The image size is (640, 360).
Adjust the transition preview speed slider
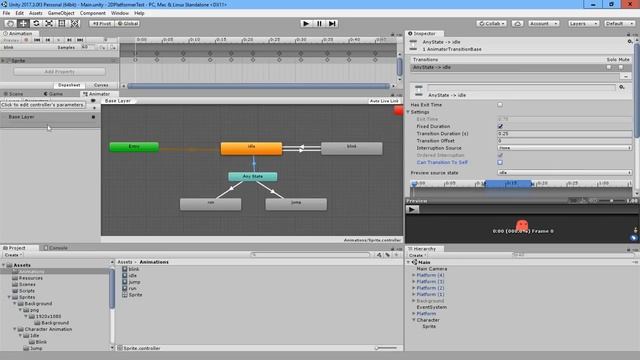coord(611,201)
